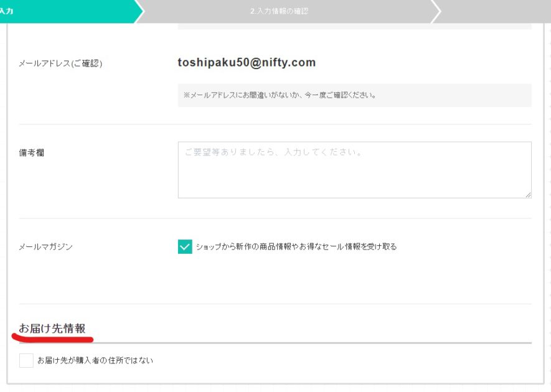Click the remarks textarea resize handle
Screen dimensions: 551x392
[528, 195]
